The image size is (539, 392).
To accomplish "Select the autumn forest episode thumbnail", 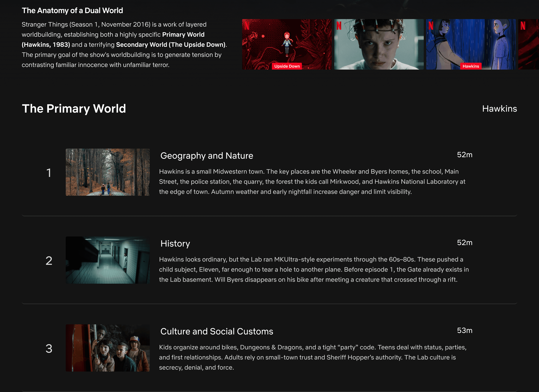I will 108,172.
